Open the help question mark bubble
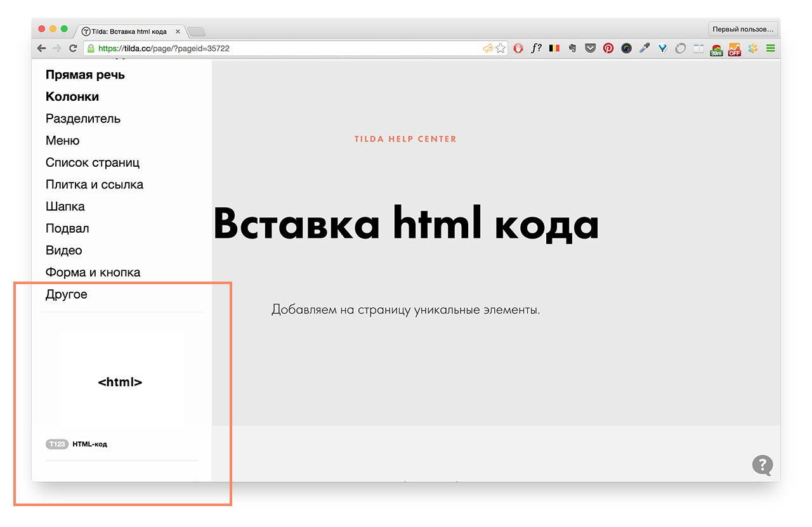The width and height of the screenshot is (812, 527). pos(763,465)
